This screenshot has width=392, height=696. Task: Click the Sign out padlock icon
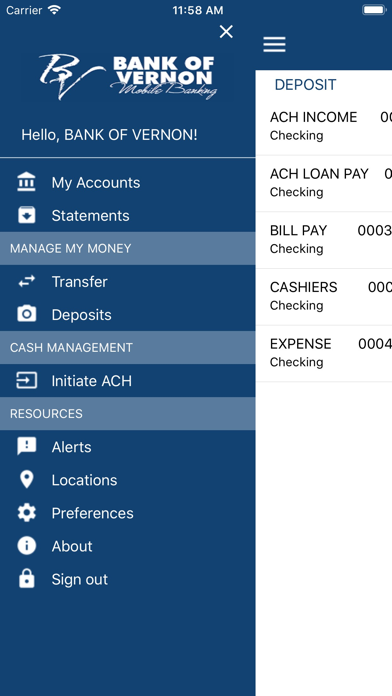[x=27, y=579]
